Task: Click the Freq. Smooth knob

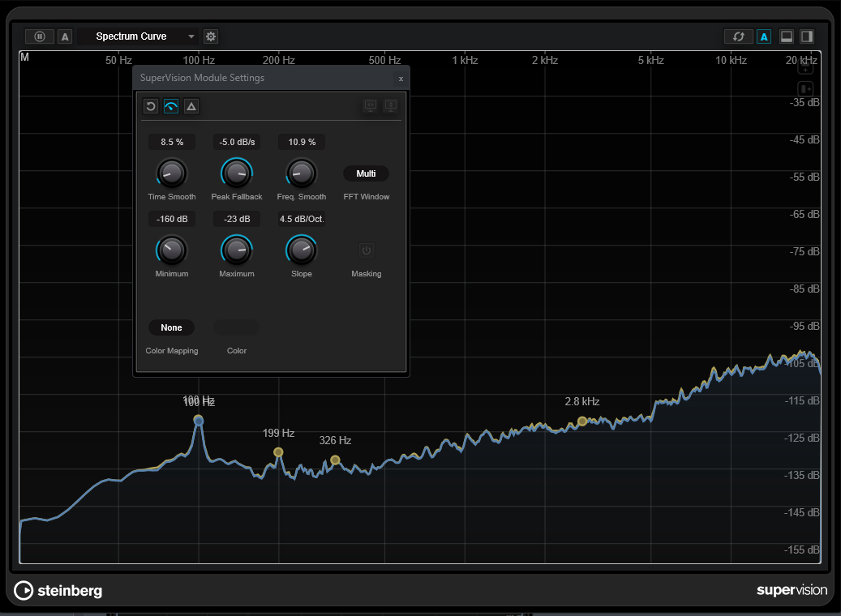Action: click(302, 173)
